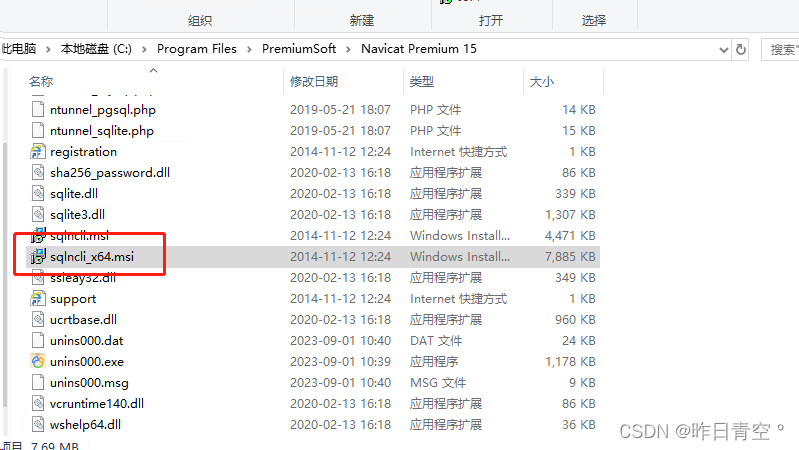Click the MSG 文件 type cell
Viewport: 799px width, 450px height.
point(438,382)
